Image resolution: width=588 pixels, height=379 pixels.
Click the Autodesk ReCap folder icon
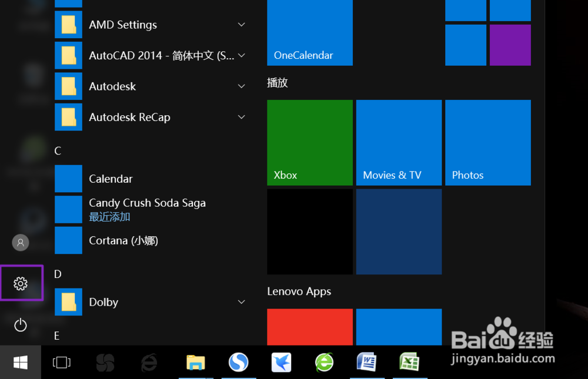[68, 117]
